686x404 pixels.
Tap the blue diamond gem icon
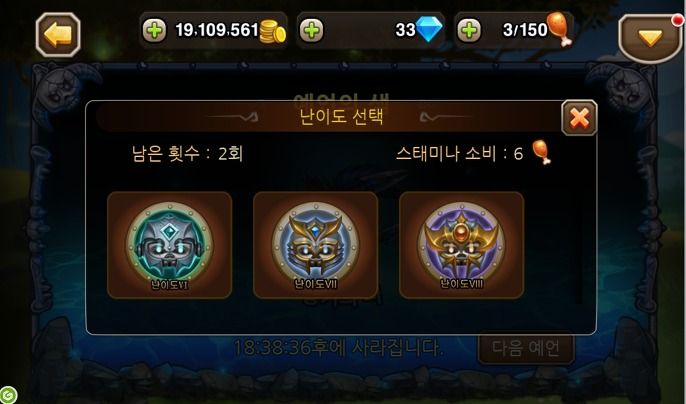tap(429, 29)
